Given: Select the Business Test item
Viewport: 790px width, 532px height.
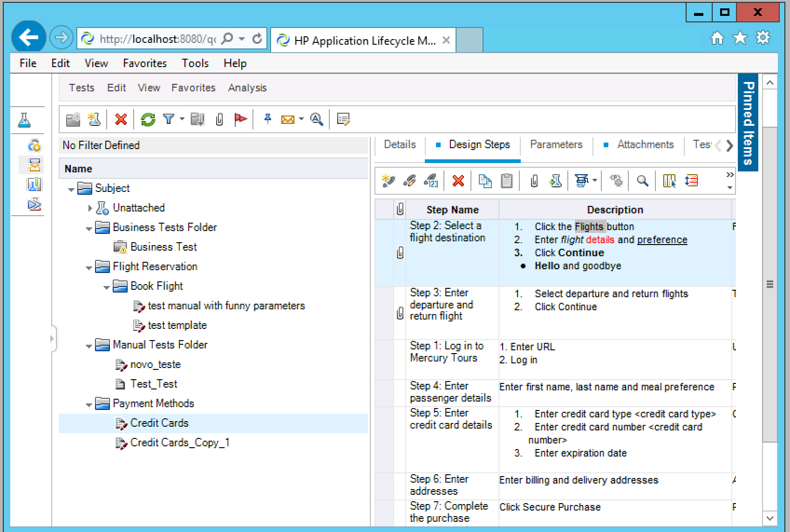Looking at the screenshot, I should (x=163, y=247).
